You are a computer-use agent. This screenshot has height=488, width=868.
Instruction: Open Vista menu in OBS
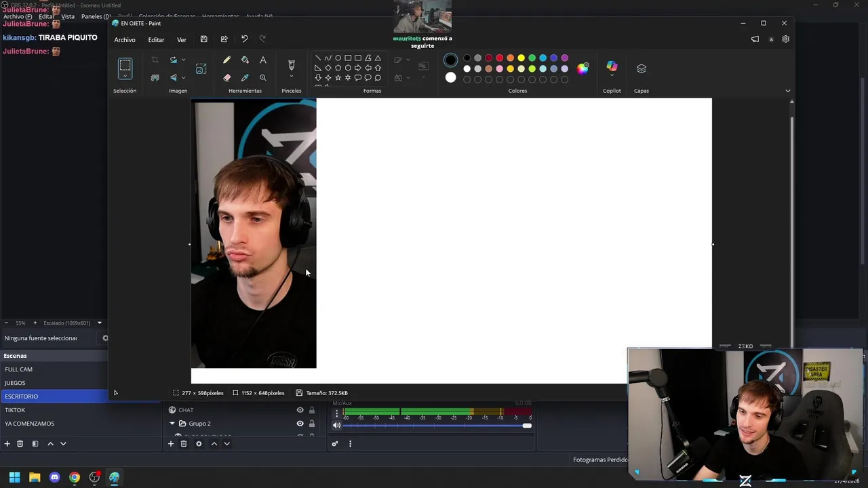[x=68, y=16]
